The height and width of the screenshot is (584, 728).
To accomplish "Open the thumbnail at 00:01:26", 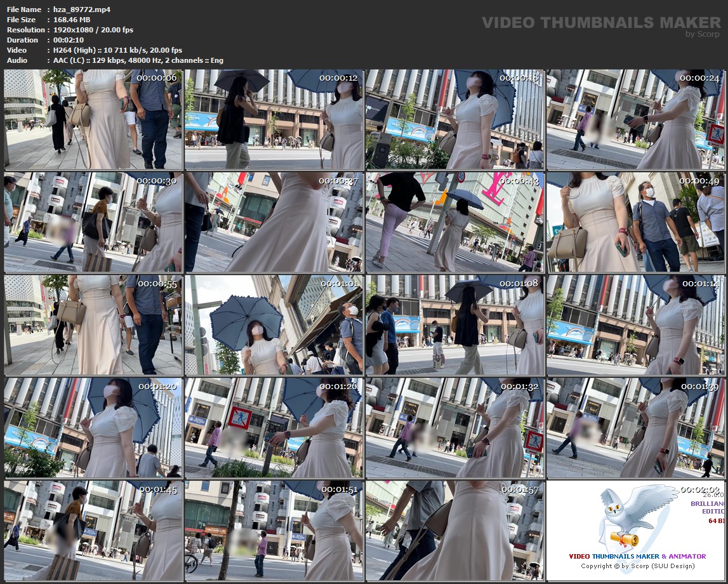I will point(274,428).
